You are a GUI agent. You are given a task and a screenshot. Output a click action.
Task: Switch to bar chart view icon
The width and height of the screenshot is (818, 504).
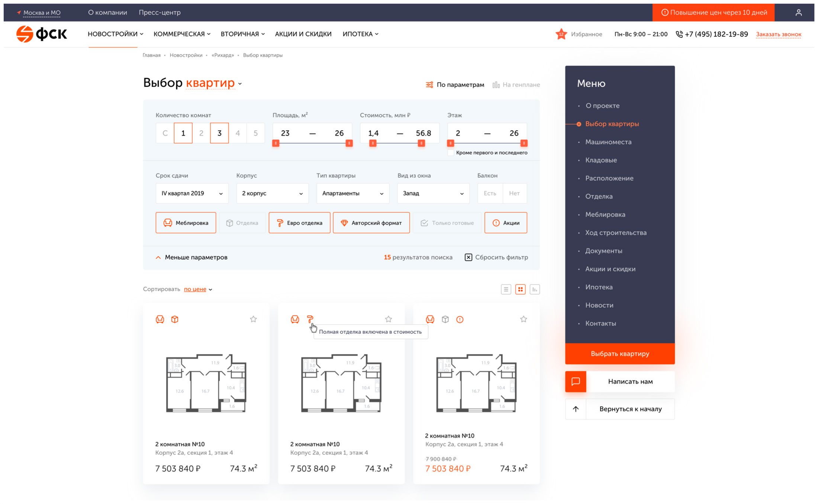[534, 289]
